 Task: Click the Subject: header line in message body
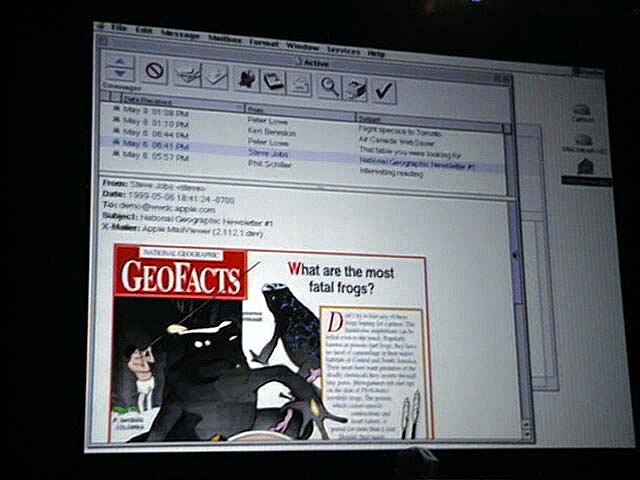point(187,220)
